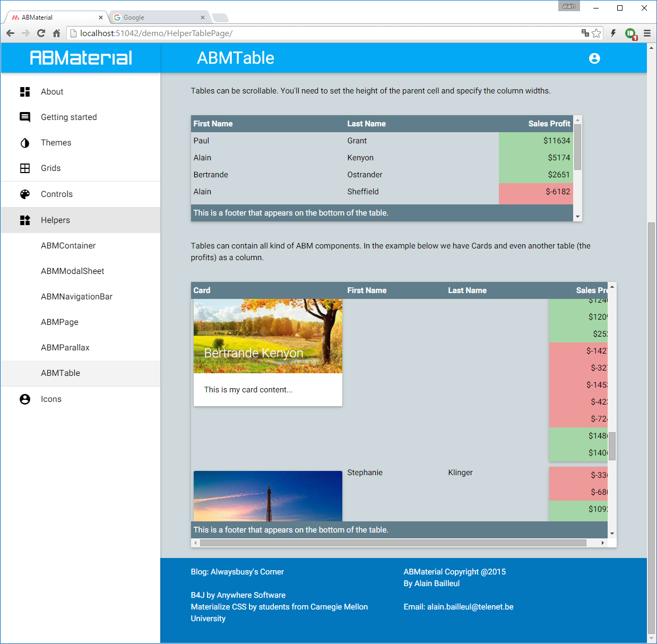Viewport: 657px width, 644px height.
Task: Click the translate icon in address bar
Action: point(585,33)
